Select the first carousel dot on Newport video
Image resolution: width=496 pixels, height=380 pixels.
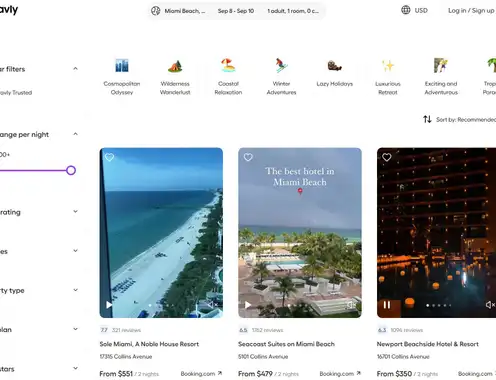[x=428, y=305]
